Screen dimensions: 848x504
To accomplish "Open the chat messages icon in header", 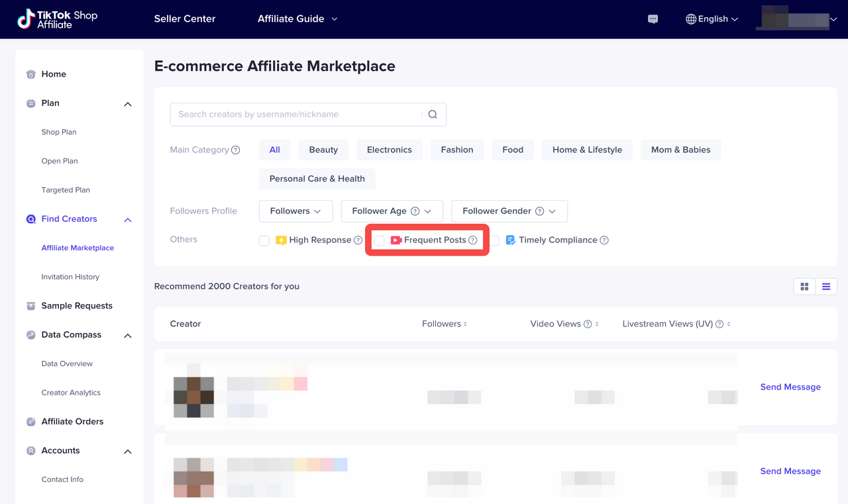I will (x=653, y=19).
